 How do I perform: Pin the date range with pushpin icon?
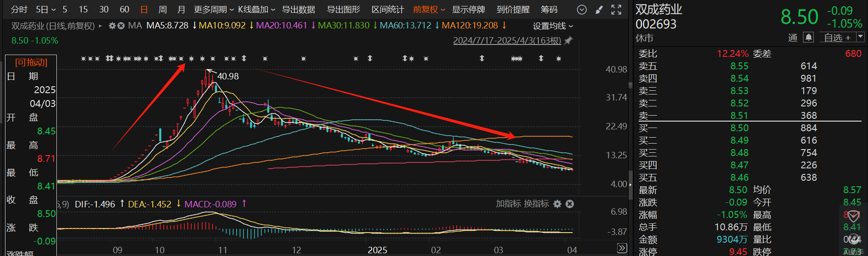click(568, 41)
